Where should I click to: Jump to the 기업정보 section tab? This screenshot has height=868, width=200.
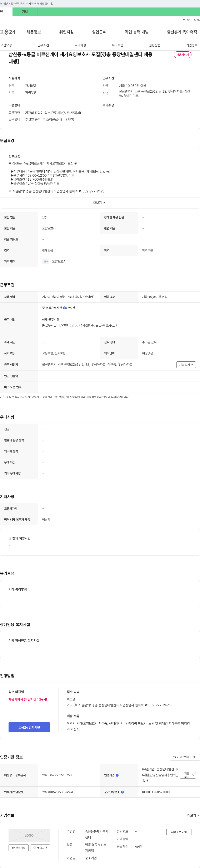point(192,45)
